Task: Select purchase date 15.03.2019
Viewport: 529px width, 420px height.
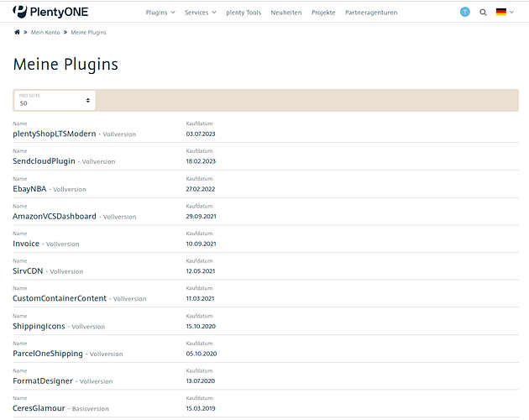Action: (x=201, y=408)
